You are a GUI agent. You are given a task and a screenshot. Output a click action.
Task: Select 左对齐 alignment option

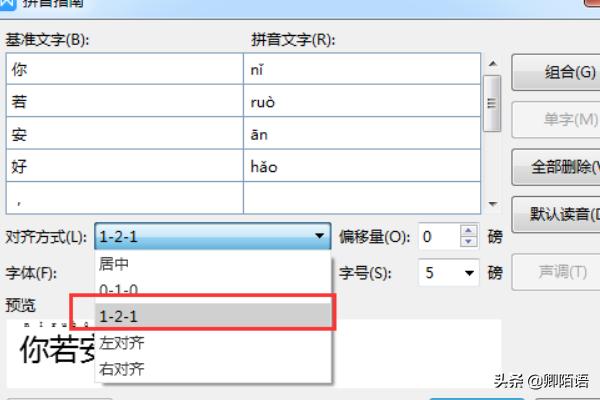[x=213, y=343]
